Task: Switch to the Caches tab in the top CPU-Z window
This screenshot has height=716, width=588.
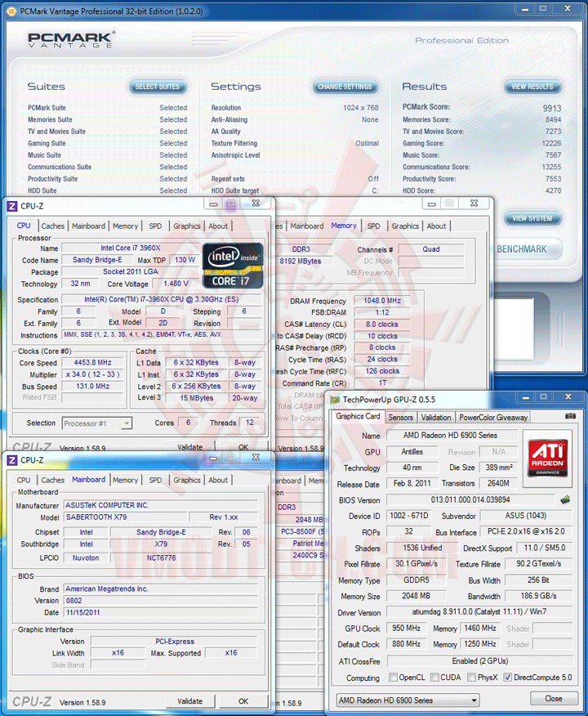Action: [52, 226]
